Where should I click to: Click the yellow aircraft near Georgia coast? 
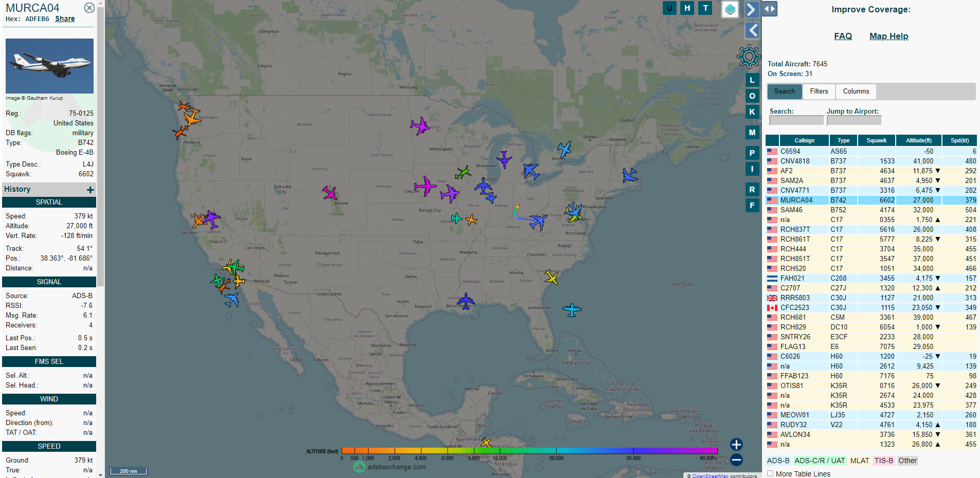pos(551,278)
